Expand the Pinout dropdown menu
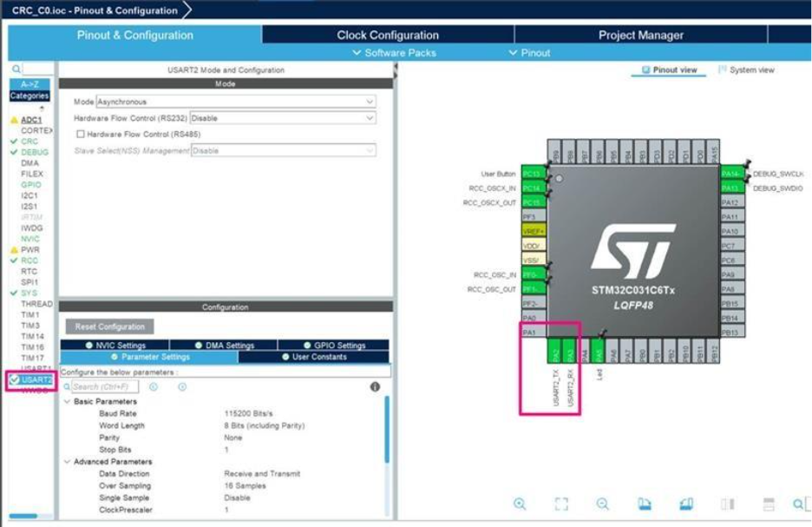The height and width of the screenshot is (527, 812). [x=529, y=53]
